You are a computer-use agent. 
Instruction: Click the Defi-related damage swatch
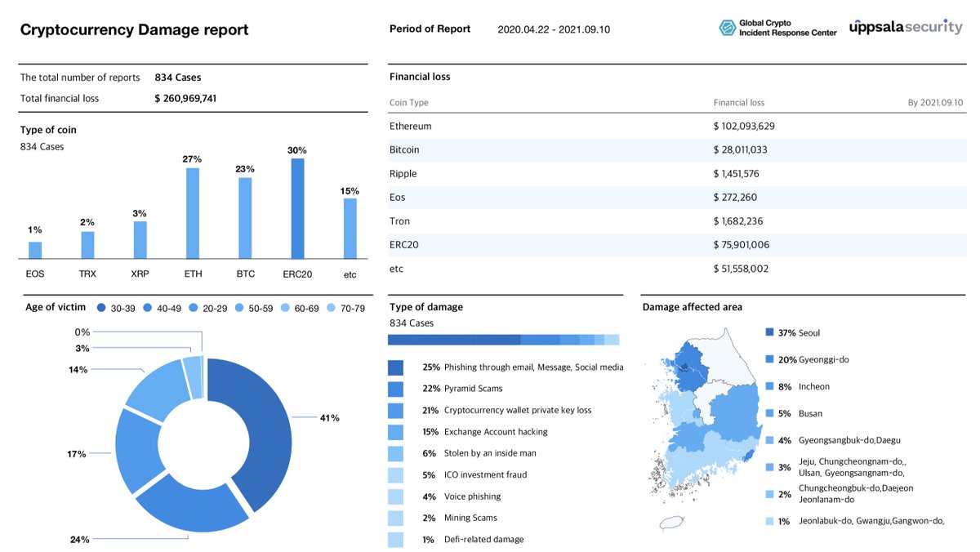pyautogui.click(x=395, y=539)
